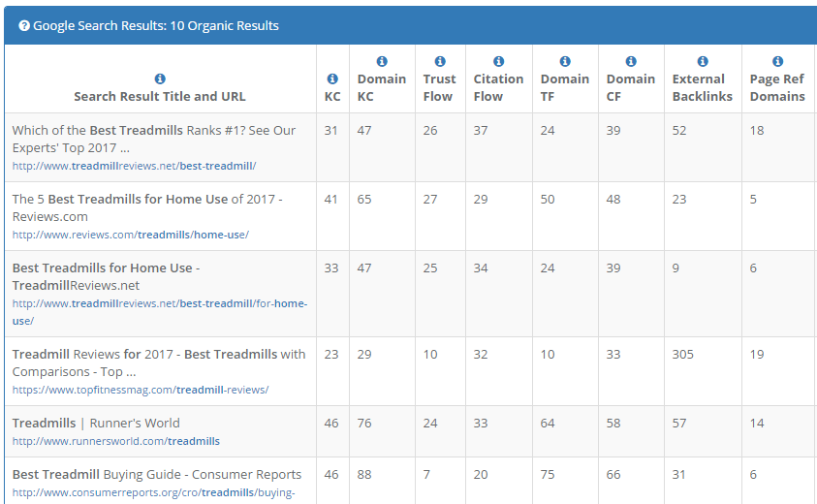Click Domain TF value 64 for Runner's World
Viewport: 817px width, 504px height.
548,424
